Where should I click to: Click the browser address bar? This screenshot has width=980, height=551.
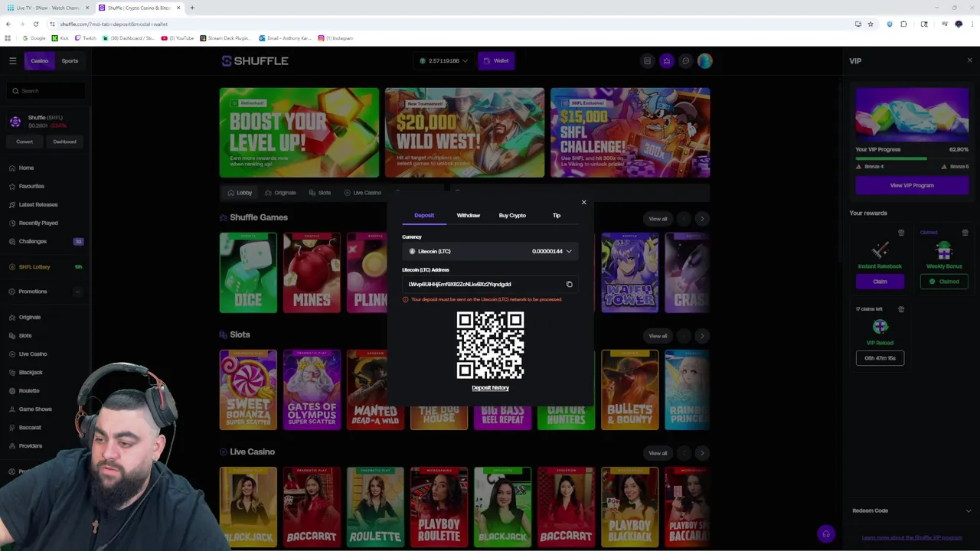(452, 24)
